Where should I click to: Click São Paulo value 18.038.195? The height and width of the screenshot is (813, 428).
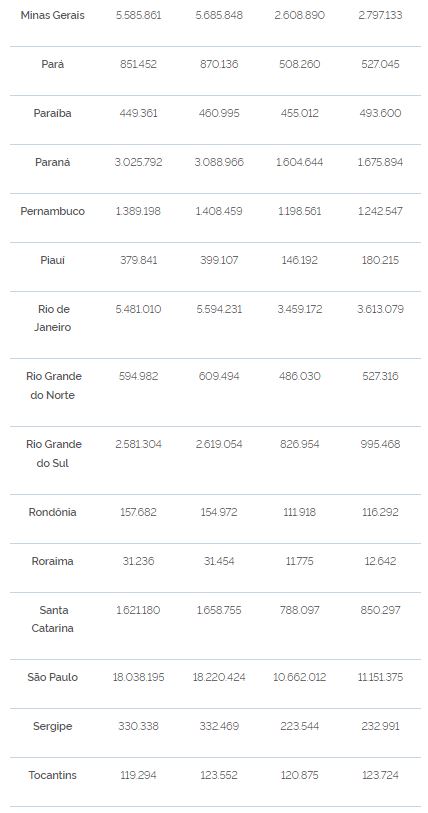point(138,677)
